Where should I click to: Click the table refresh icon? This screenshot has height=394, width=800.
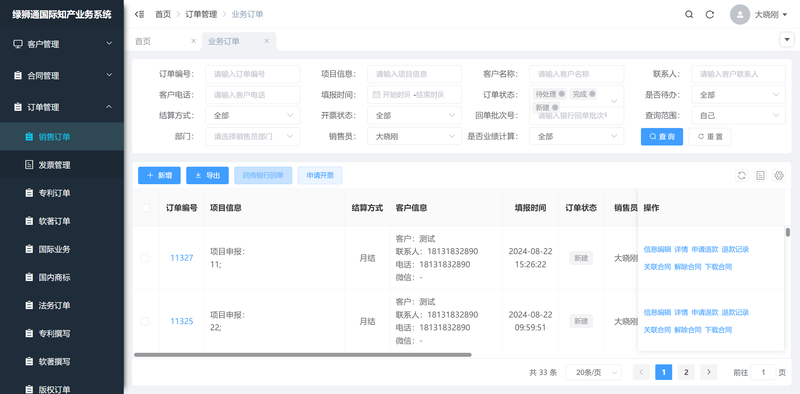[742, 176]
